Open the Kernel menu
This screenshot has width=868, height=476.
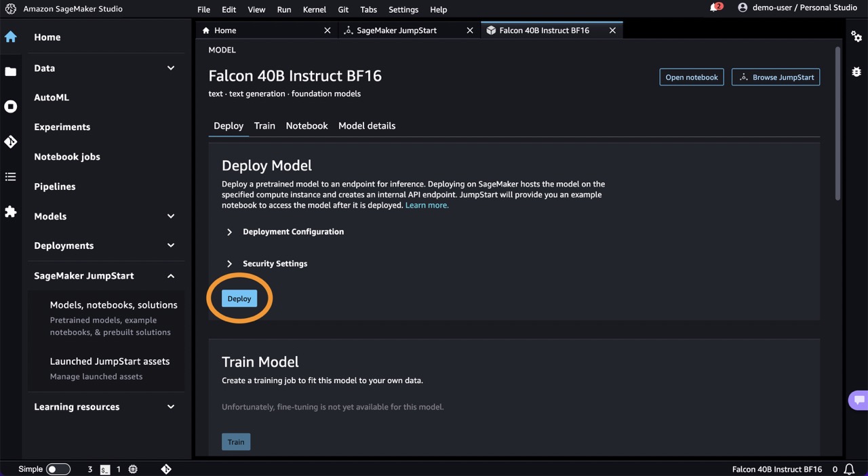point(314,9)
